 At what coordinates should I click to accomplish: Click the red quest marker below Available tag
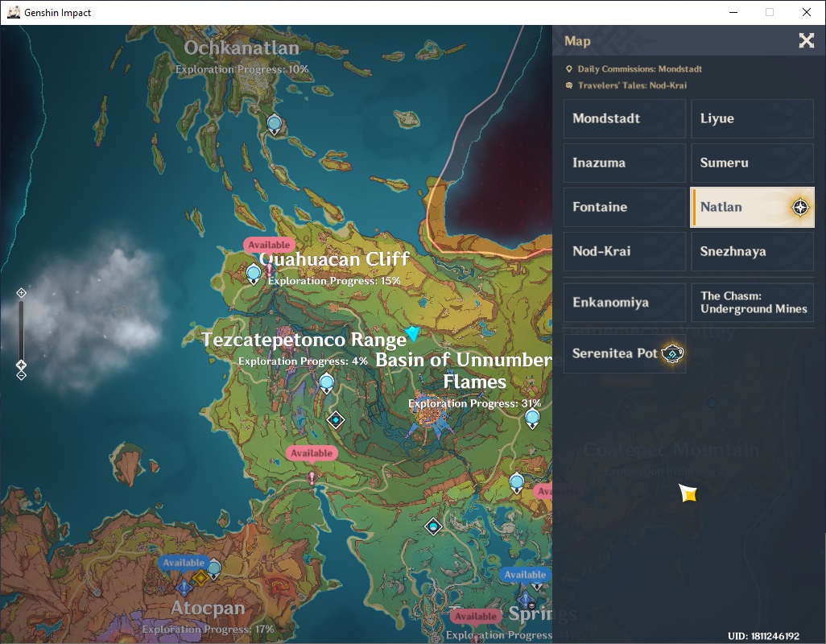pyautogui.click(x=312, y=477)
